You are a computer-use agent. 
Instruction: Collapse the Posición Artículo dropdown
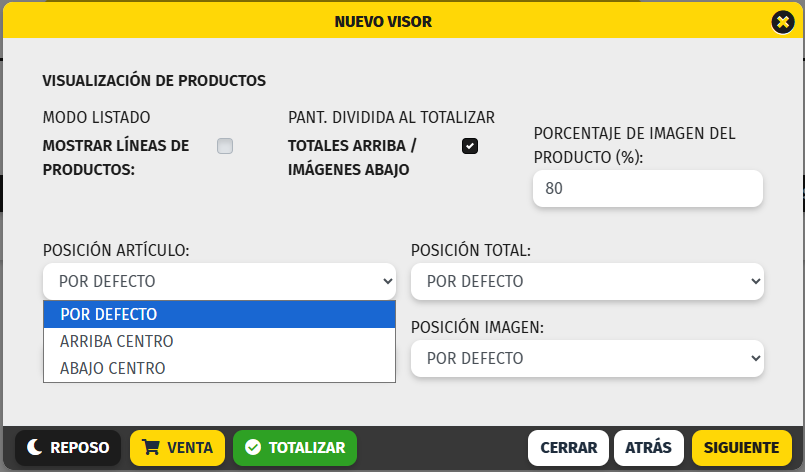click(x=219, y=282)
